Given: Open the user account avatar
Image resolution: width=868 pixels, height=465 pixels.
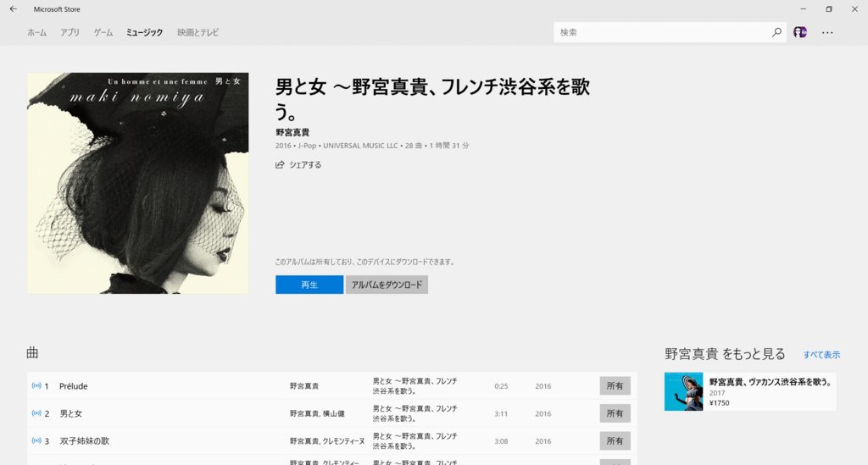Looking at the screenshot, I should 800,32.
